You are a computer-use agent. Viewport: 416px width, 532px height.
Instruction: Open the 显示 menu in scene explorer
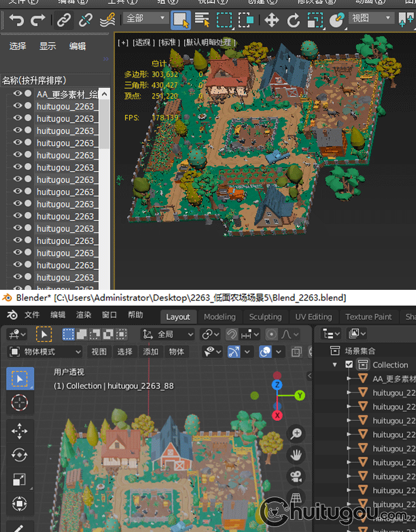(x=48, y=46)
